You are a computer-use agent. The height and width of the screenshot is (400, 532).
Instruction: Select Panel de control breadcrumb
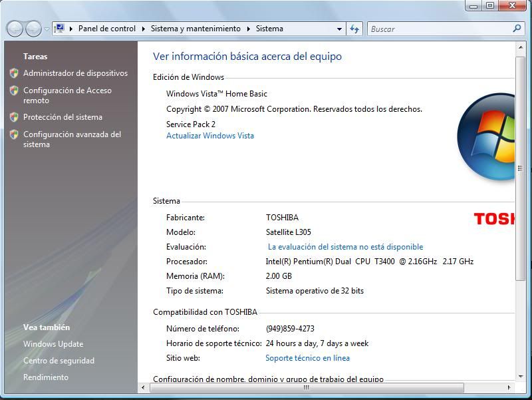click(x=107, y=29)
